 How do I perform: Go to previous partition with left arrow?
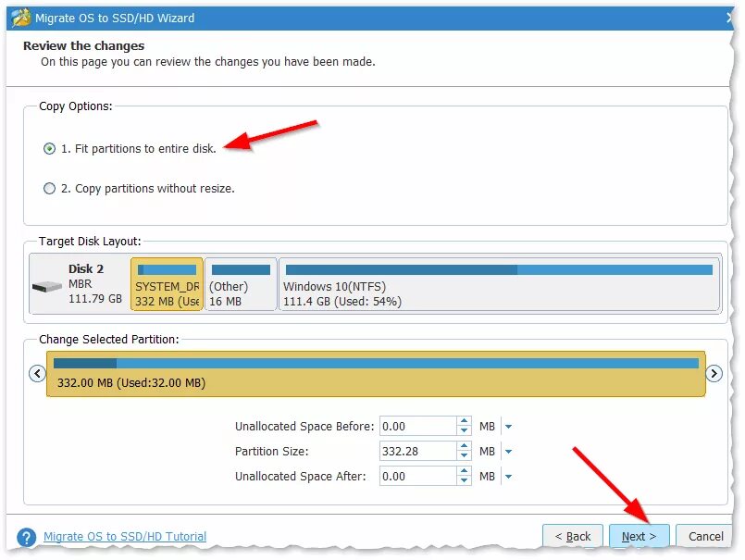pos(37,374)
